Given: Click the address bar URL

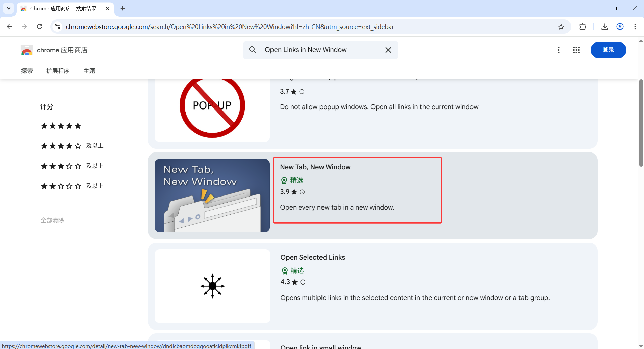Looking at the screenshot, I should (230, 27).
